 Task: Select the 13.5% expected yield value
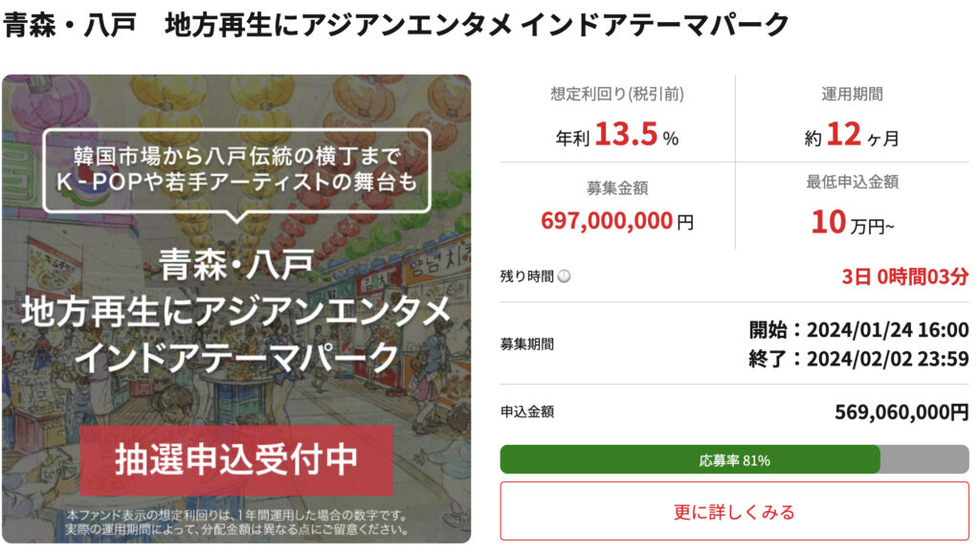tap(626, 136)
